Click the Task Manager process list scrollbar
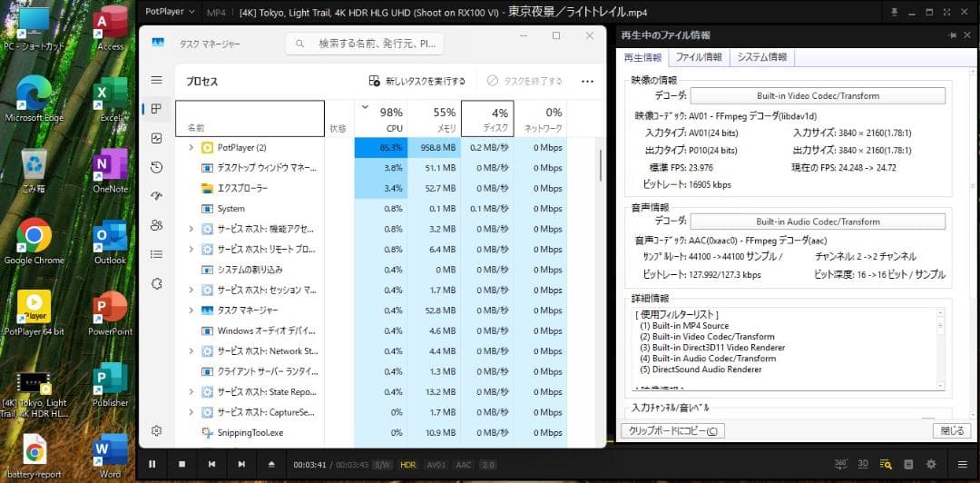The image size is (980, 483). 601,164
